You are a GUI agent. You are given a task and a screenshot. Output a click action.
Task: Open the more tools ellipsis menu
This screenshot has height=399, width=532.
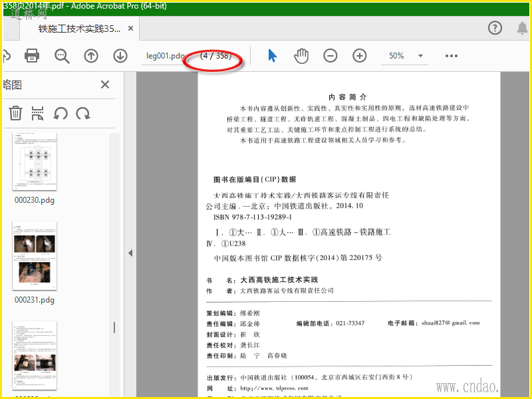(452, 56)
